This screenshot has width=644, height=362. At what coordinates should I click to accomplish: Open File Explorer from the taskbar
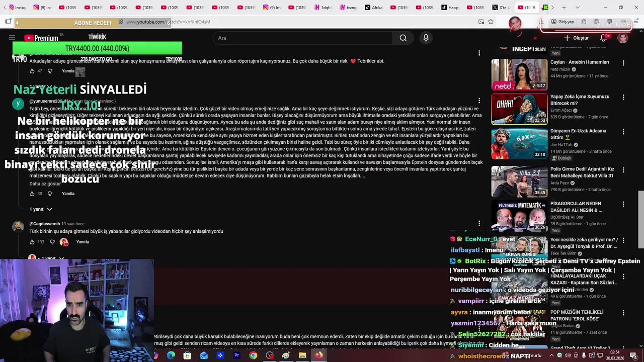302,355
